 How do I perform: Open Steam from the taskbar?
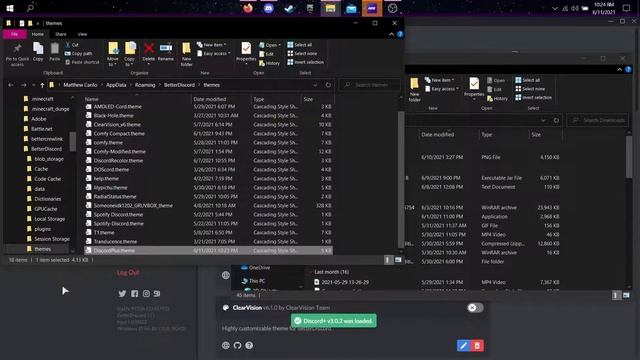pos(289,8)
